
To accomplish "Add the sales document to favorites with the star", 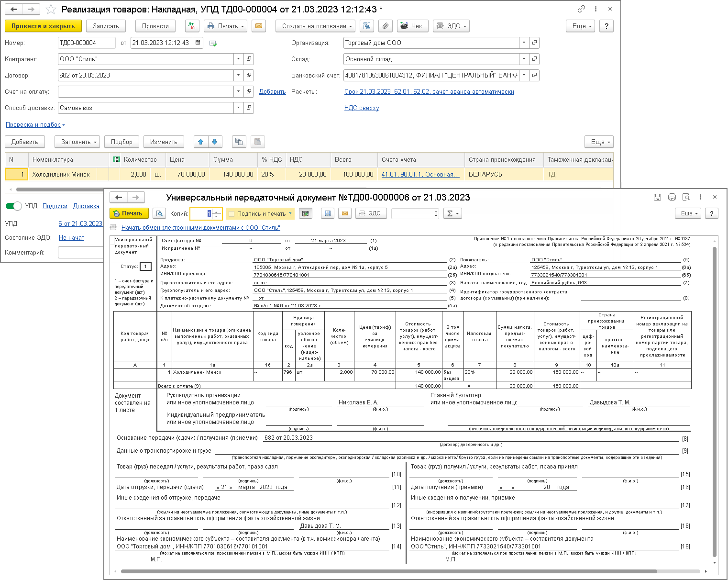I will click(x=50, y=9).
